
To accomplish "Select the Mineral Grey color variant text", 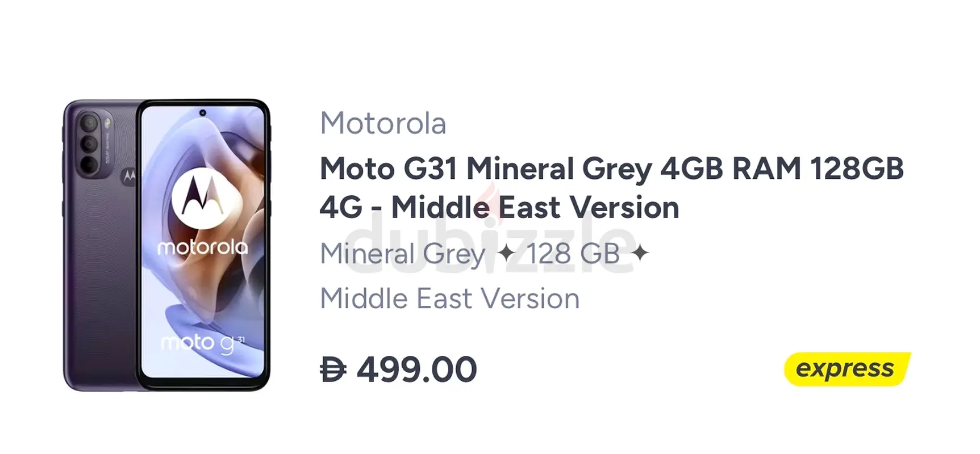I will tap(402, 254).
